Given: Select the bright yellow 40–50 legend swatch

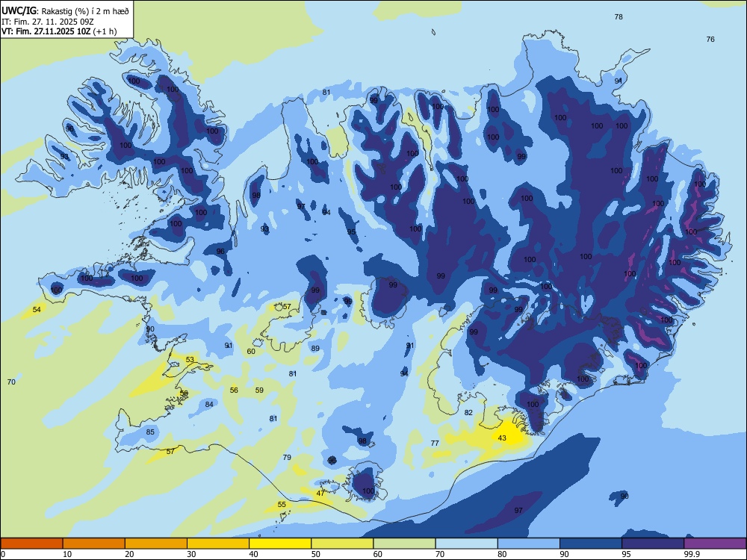Looking at the screenshot, I should 280,544.
